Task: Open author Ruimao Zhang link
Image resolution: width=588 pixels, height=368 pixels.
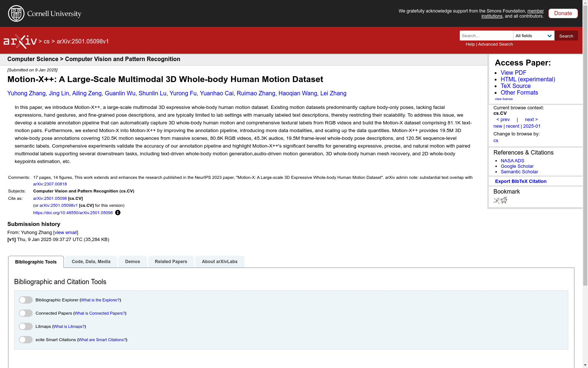Action: 256,93
